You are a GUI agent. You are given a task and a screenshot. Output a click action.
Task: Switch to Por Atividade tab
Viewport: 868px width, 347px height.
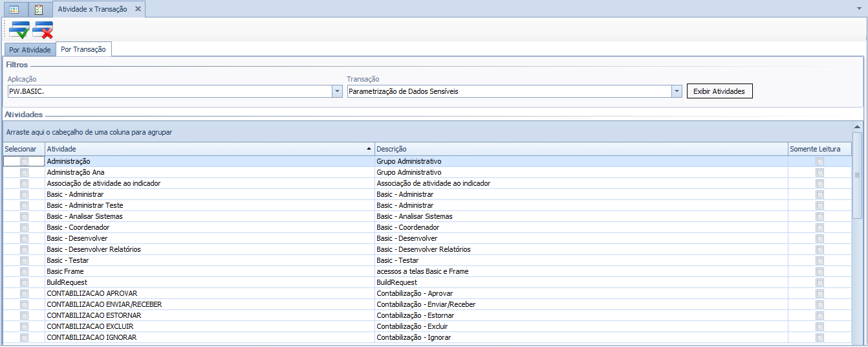click(x=30, y=50)
